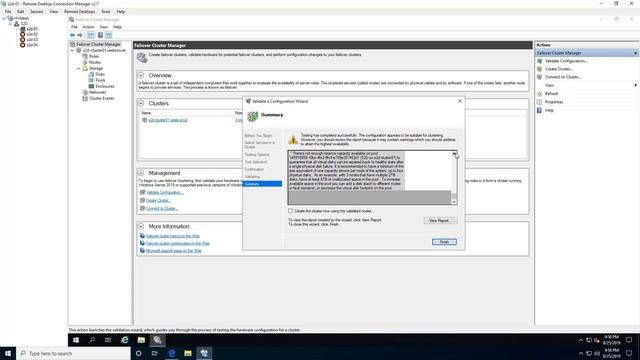
Task: Open the Action menu in Failover Cluster Manager
Action: click(x=89, y=27)
